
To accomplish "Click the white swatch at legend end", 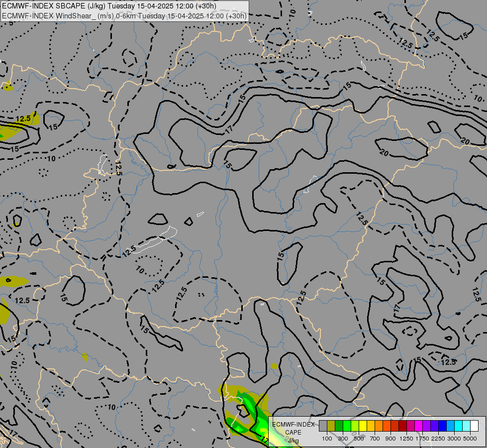I will [x=474, y=426].
